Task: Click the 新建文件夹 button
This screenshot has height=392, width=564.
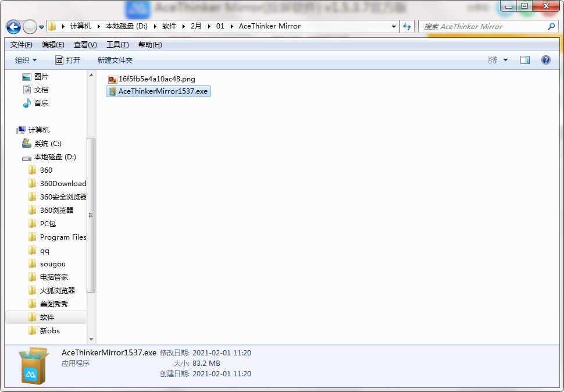Action: tap(115, 60)
